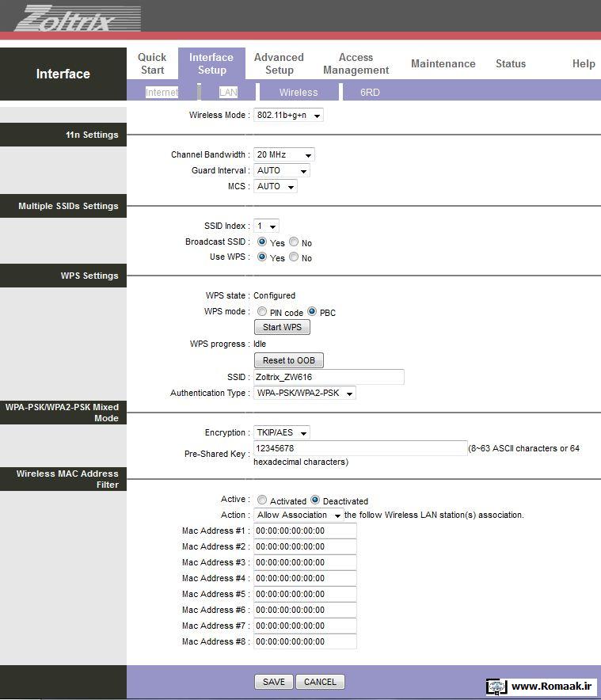Click the Mac Address #5 field

tap(305, 594)
